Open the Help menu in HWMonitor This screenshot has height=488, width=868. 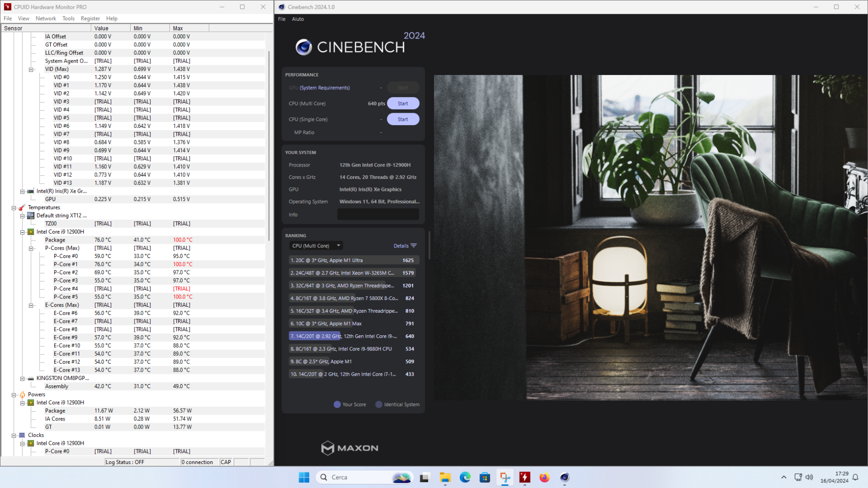tap(112, 18)
